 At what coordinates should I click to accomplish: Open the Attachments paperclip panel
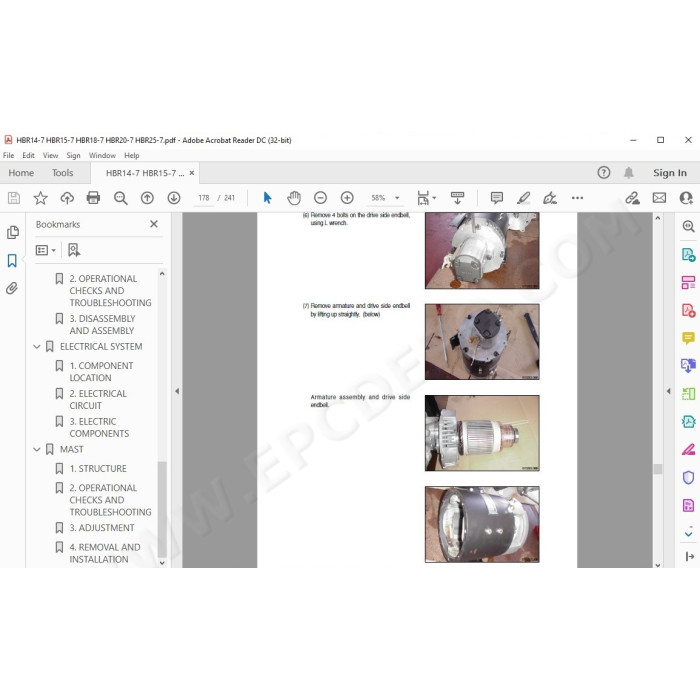[x=12, y=288]
